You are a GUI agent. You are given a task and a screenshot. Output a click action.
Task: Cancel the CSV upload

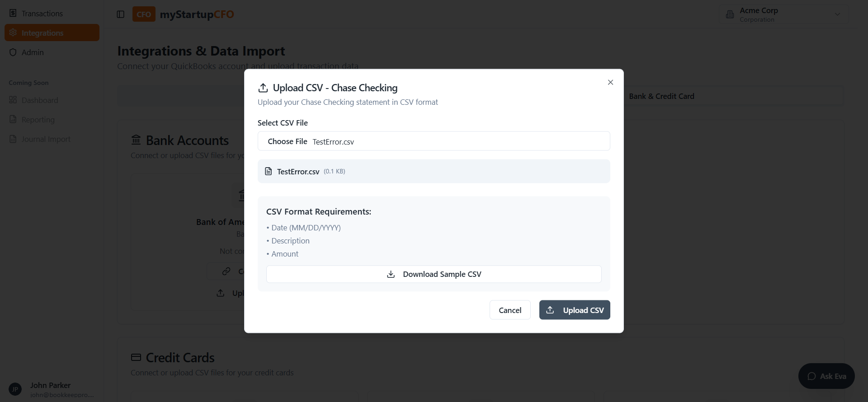coord(509,310)
